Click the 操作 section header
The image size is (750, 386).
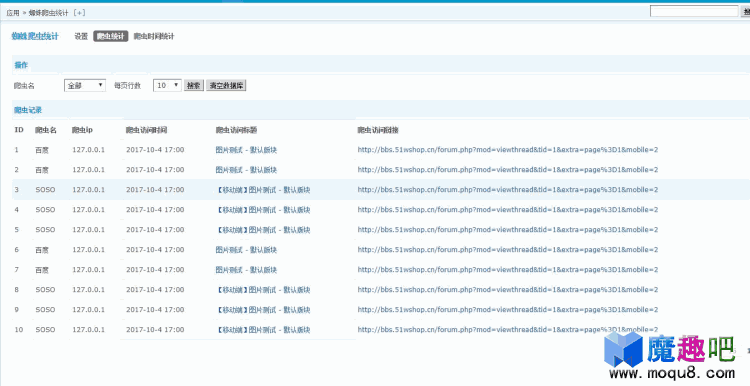click(21, 65)
